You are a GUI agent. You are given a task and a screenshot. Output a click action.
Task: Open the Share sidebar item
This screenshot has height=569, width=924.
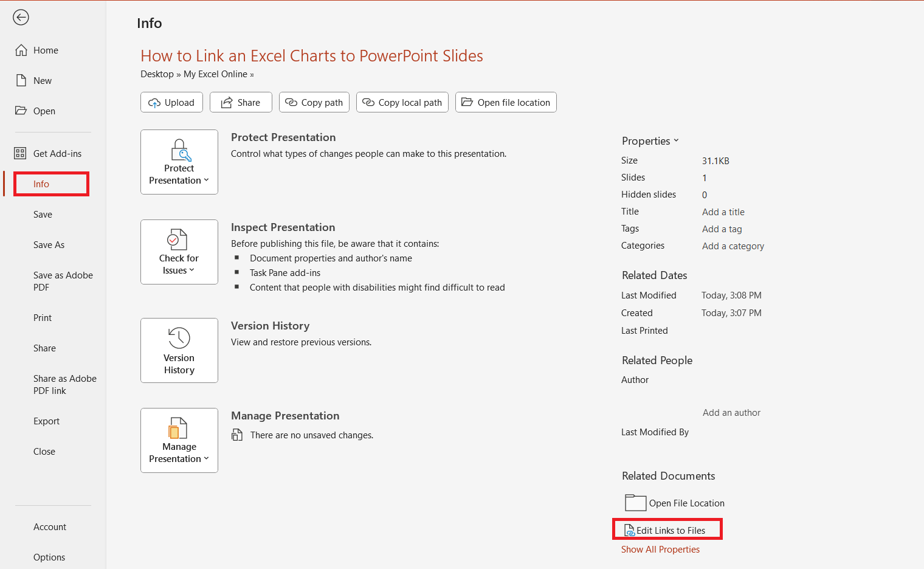[x=44, y=348]
